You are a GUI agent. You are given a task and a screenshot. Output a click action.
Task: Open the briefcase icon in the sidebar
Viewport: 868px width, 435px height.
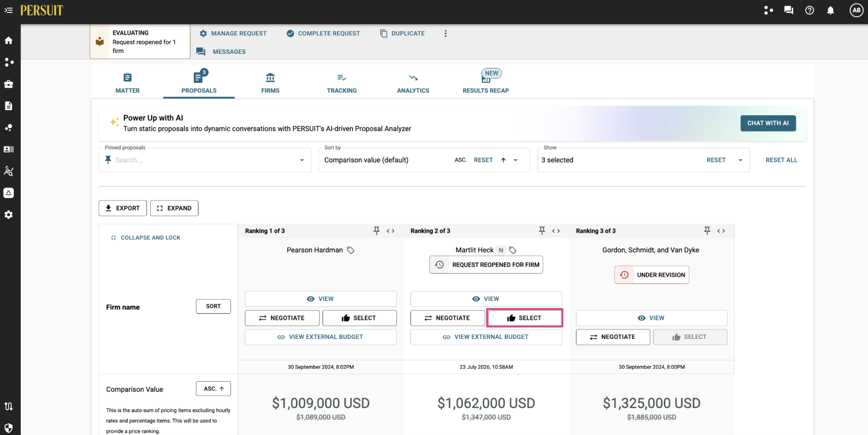(9, 84)
